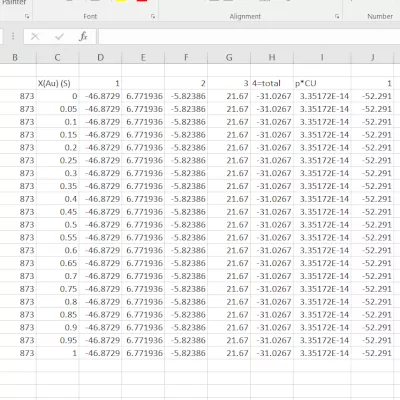Select the 4=total header cell
400x400 pixels.
(x=272, y=83)
